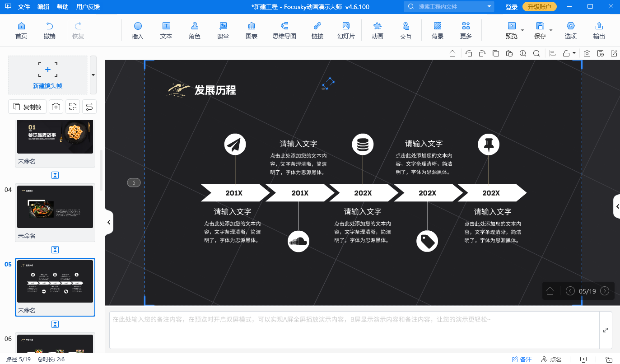Click the canvas toolbar camera screenshot icon

[587, 53]
